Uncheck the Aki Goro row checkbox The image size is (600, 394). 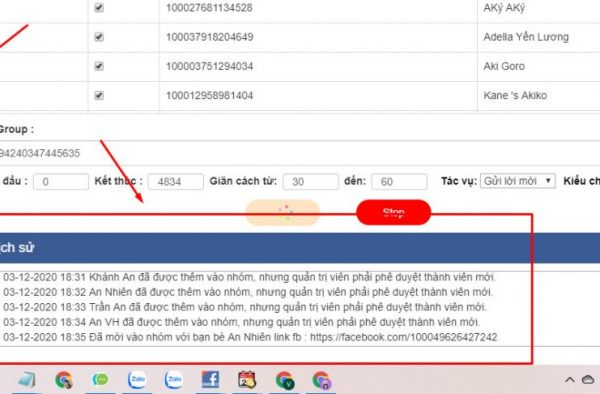click(x=99, y=66)
